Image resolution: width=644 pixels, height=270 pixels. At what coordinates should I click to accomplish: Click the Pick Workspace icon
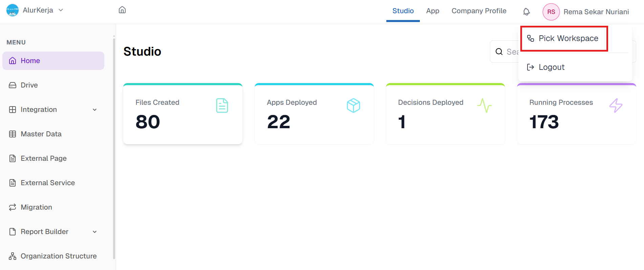point(530,38)
